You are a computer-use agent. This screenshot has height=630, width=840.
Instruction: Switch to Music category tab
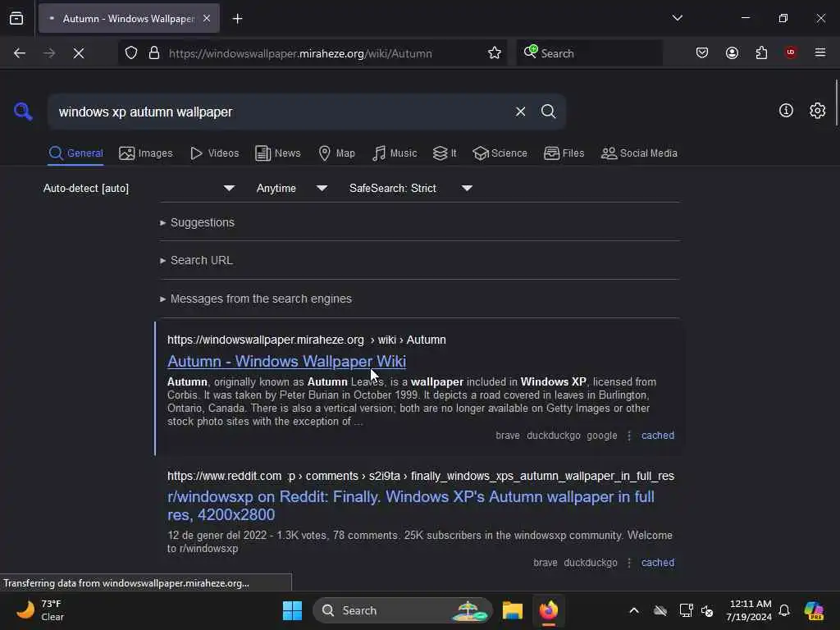[x=395, y=153]
